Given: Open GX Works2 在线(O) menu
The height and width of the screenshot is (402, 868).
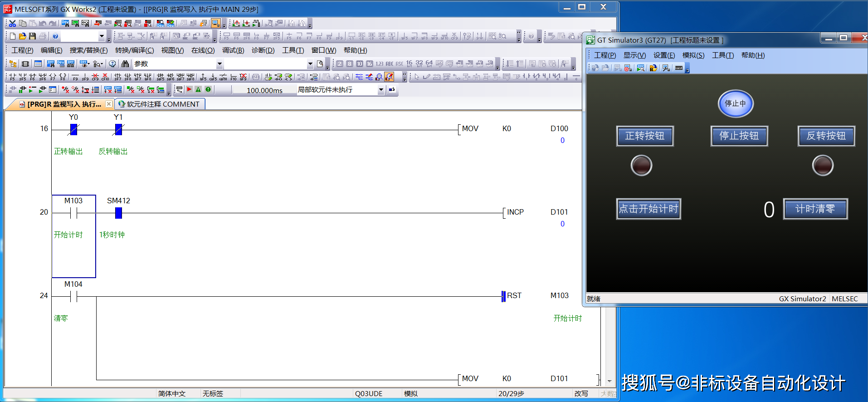Looking at the screenshot, I should pyautogui.click(x=203, y=50).
